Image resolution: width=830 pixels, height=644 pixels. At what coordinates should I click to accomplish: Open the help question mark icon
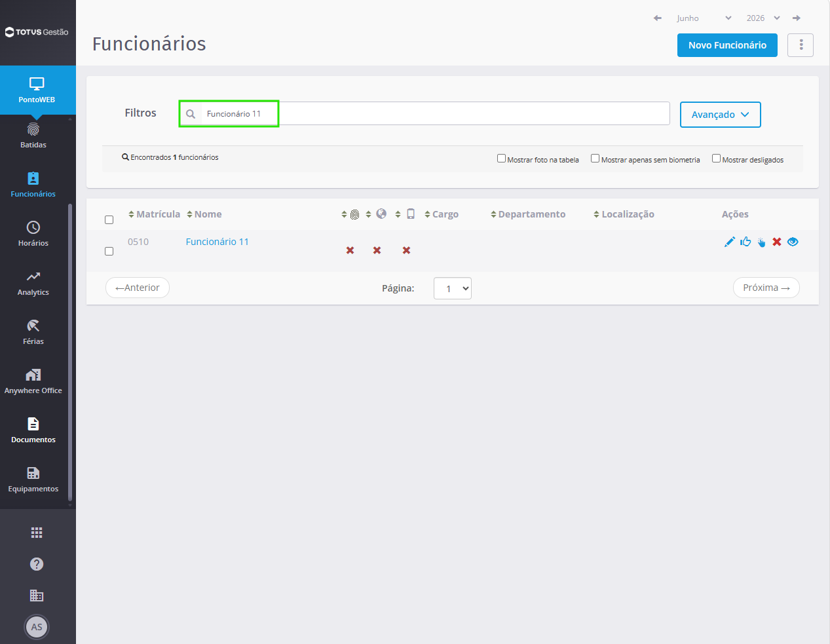37,564
